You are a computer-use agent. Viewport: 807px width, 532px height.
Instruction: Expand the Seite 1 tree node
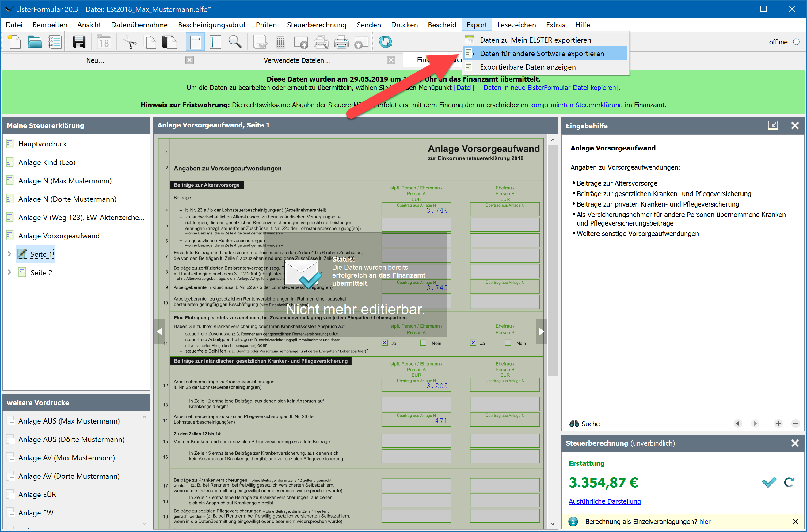(x=10, y=254)
